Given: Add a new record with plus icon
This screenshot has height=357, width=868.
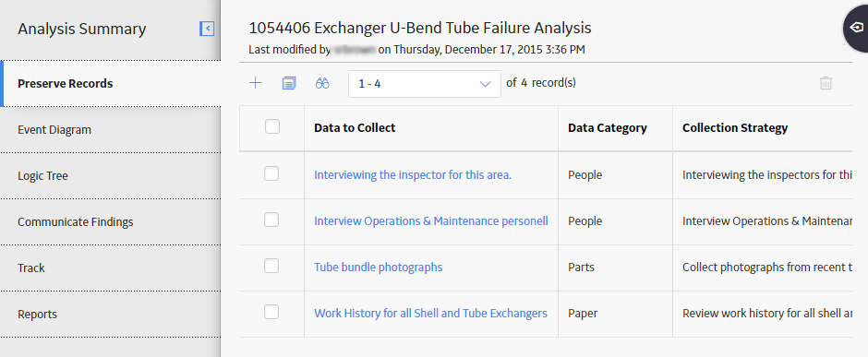Looking at the screenshot, I should 255,83.
